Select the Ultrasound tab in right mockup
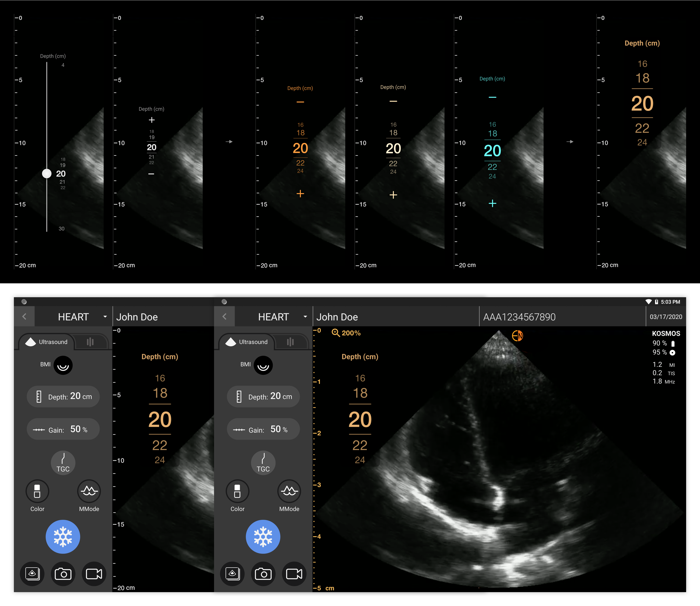Screen dimensions: 700x606 coord(246,342)
